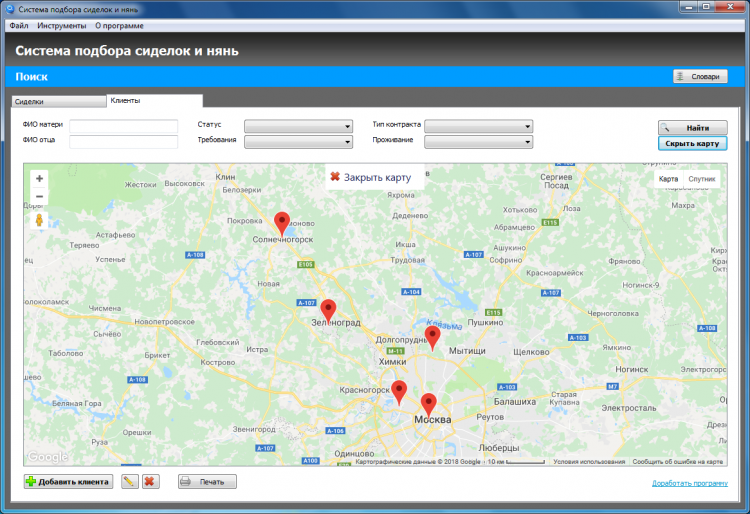Click the Скрыть карту button

tap(693, 143)
